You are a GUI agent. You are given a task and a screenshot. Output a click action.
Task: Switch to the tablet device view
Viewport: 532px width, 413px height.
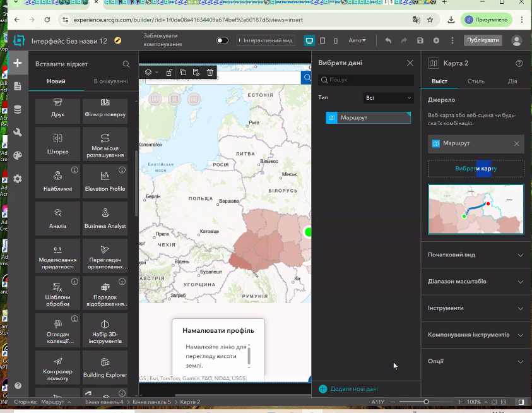[322, 40]
